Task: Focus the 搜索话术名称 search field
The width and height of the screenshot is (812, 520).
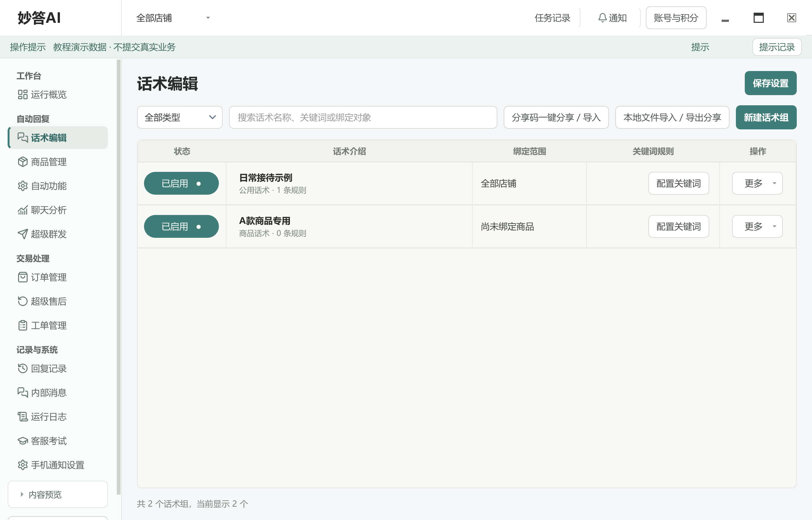Action: (363, 118)
